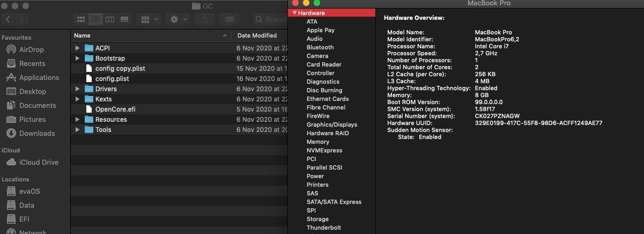Viewport: 644px width, 234px height.
Task: Select the Tools folder icon
Action: pyautogui.click(x=89, y=129)
